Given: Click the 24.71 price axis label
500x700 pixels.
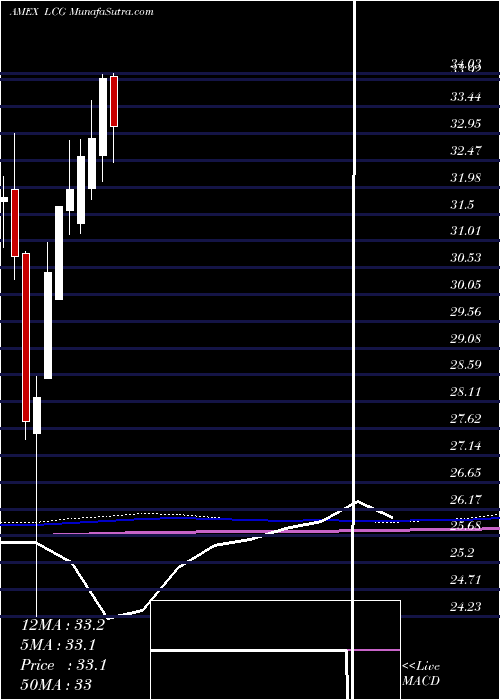Looking at the screenshot, I should point(466,580).
